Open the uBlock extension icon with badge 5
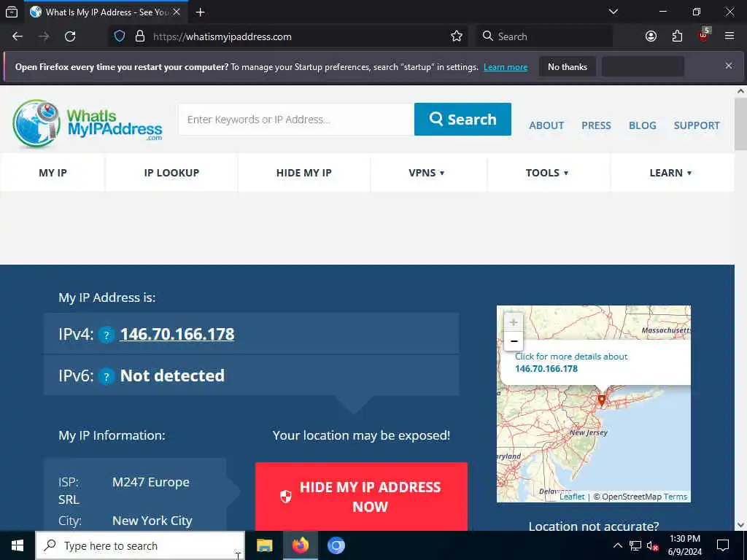Screen dimensions: 747x560 pos(704,35)
